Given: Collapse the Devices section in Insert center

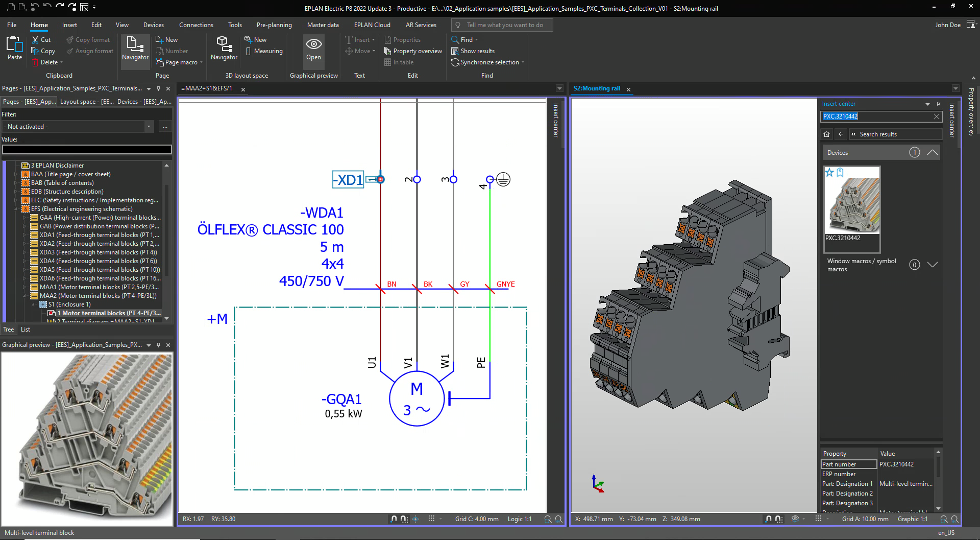Looking at the screenshot, I should [933, 153].
